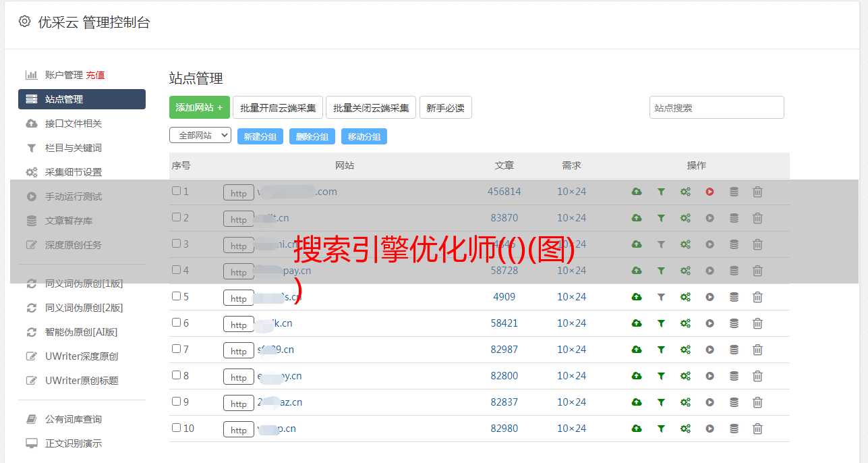Open gears settings icon in row 8
The height and width of the screenshot is (463, 868).
685,376
